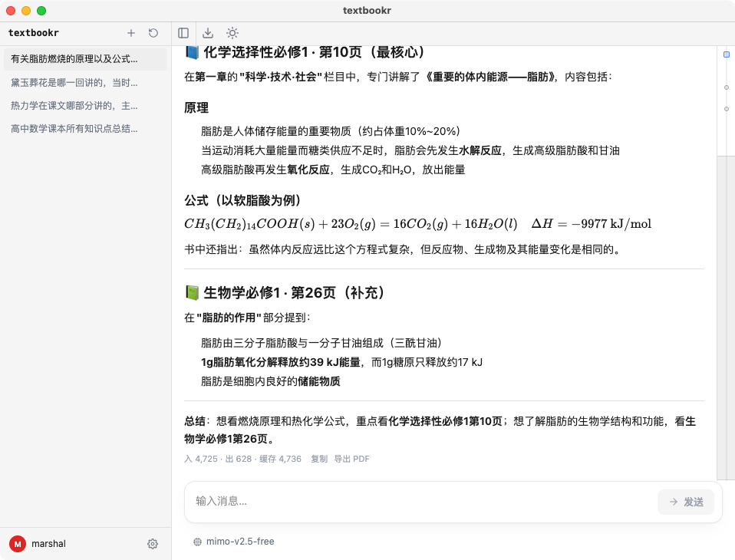
Task: Click the model chip icon beside mimo-v2.5-free
Action: pos(197,542)
